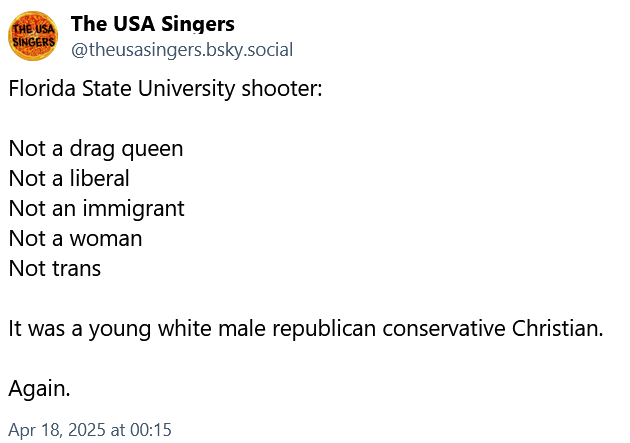Click the @theusasingers.bsky.social handle
The height and width of the screenshot is (443, 630).
(182, 49)
